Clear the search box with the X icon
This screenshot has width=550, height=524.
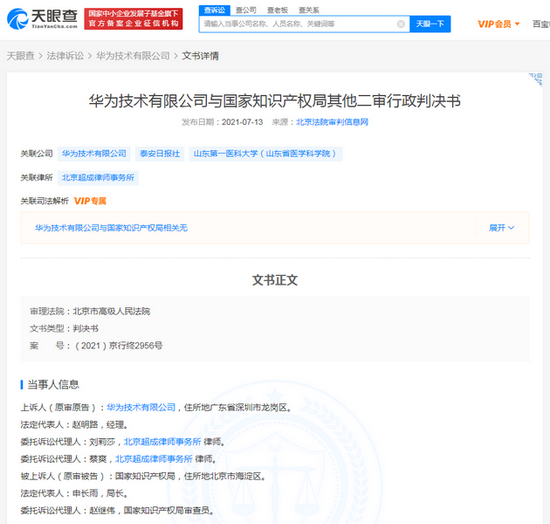401,24
